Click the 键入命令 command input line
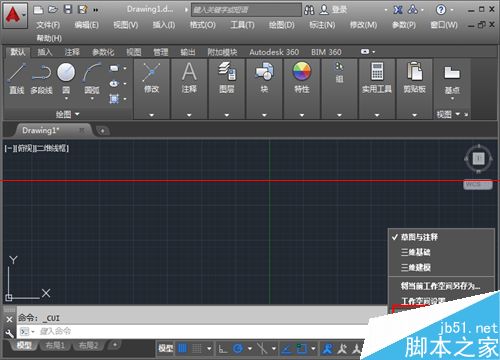500x360 pixels. tap(200, 331)
